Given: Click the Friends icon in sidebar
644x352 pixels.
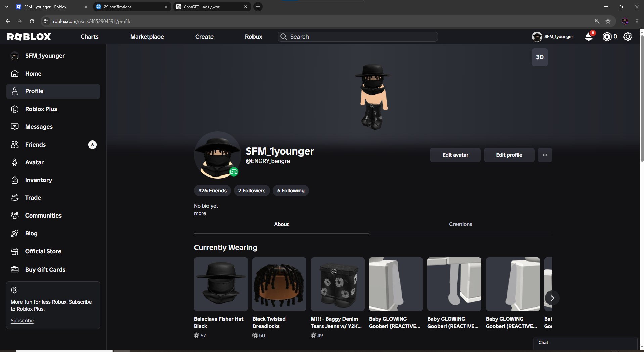Looking at the screenshot, I should point(15,145).
